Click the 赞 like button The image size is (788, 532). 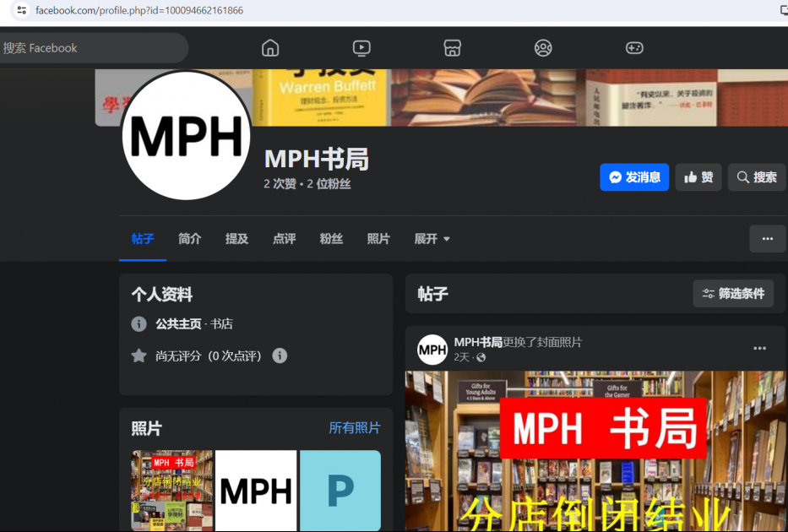tap(698, 176)
